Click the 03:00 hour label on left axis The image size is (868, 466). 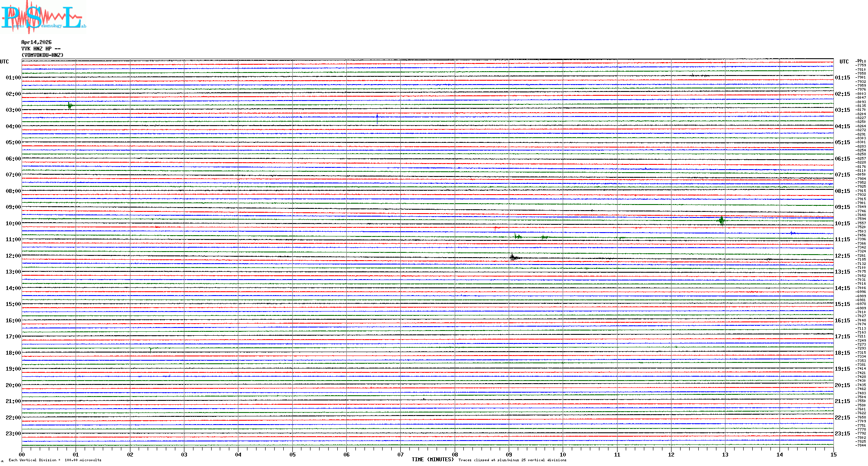point(13,110)
